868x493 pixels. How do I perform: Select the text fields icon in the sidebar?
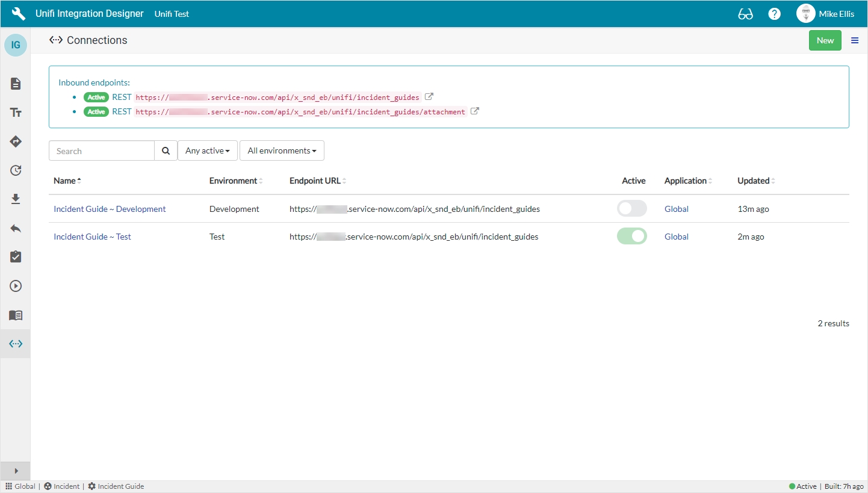16,113
